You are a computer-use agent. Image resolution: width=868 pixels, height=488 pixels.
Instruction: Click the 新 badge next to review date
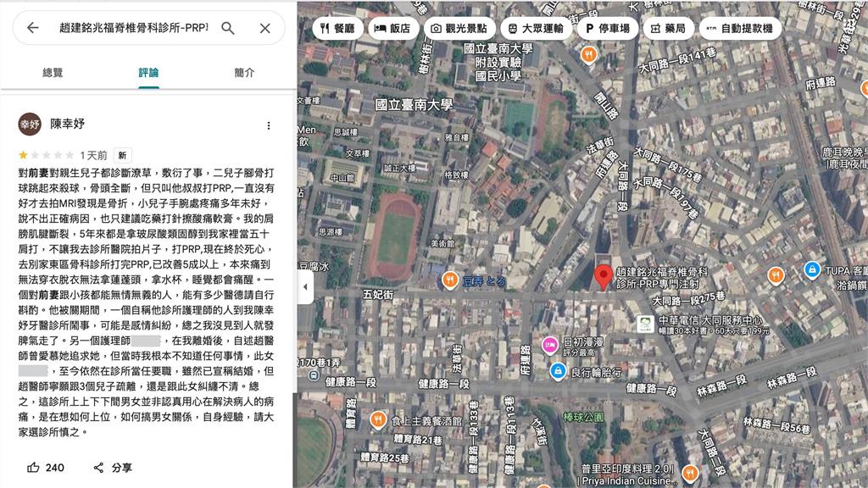click(122, 156)
